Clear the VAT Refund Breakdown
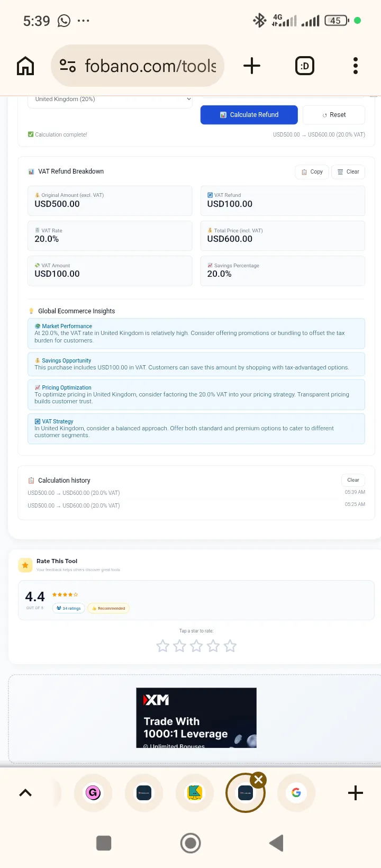Screen dimensions: 381x868 [x=348, y=171]
